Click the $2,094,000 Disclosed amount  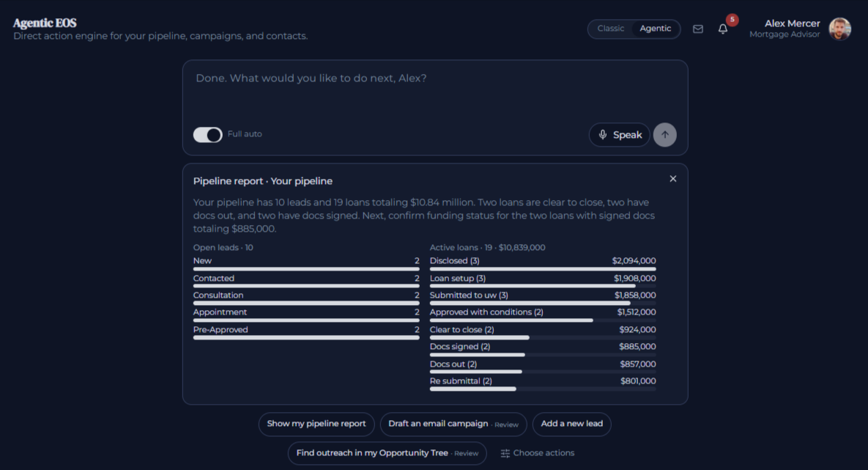click(634, 260)
